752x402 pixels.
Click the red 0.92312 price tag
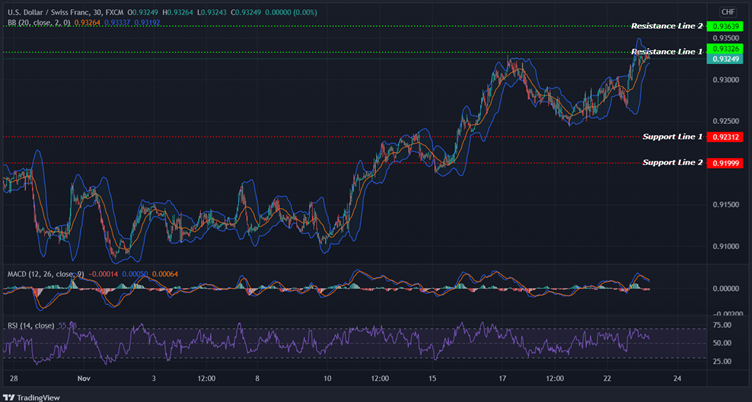(x=724, y=136)
